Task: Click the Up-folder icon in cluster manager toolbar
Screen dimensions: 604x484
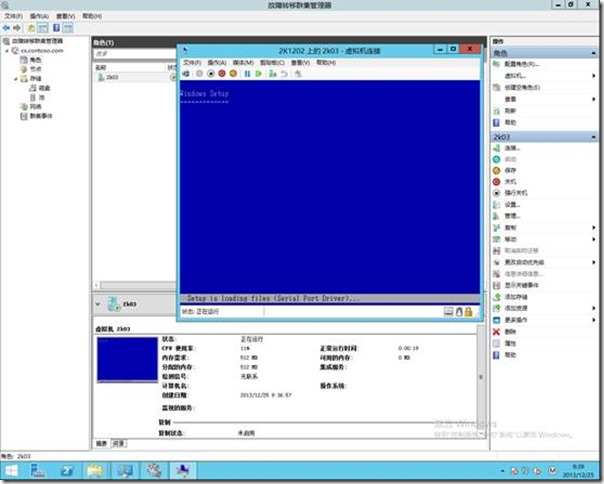Action: tap(31, 28)
